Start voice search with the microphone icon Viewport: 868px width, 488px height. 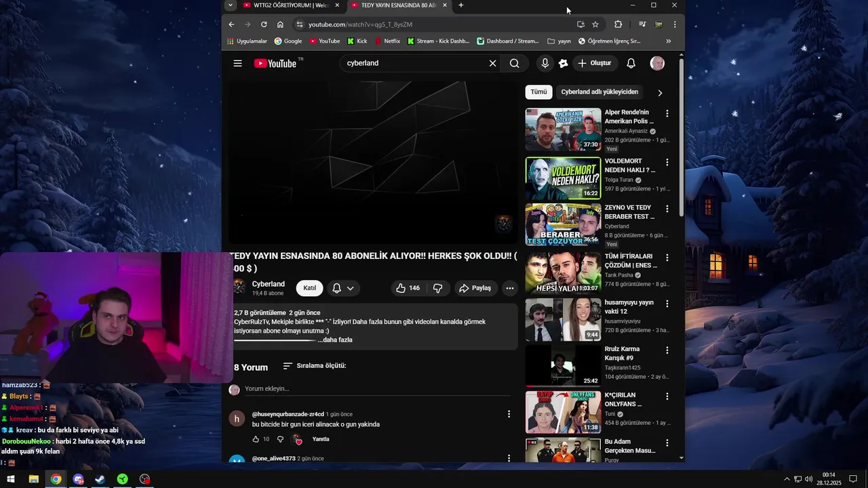pos(545,63)
